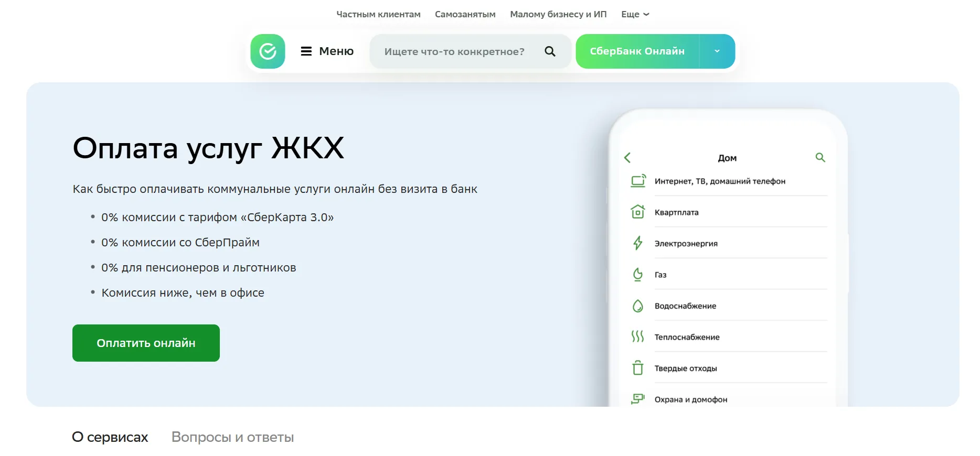Click the Водоснабжение water drop icon
980x456 pixels.
(637, 306)
